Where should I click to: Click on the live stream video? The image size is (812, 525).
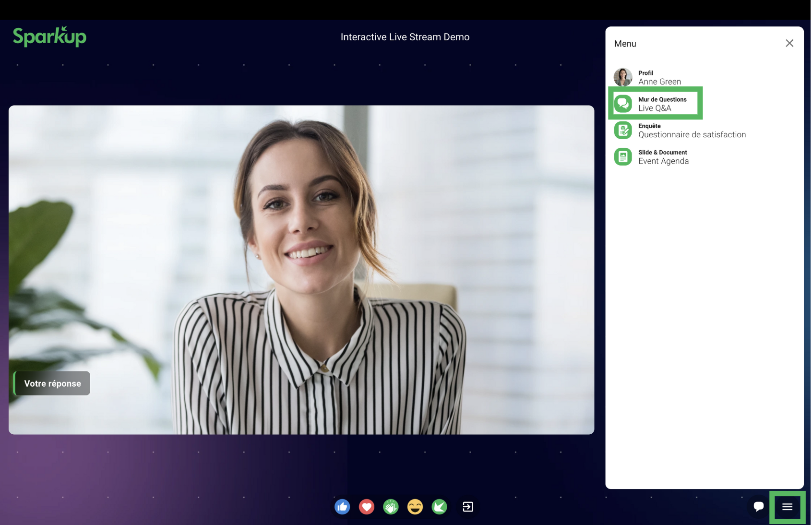[x=301, y=270]
